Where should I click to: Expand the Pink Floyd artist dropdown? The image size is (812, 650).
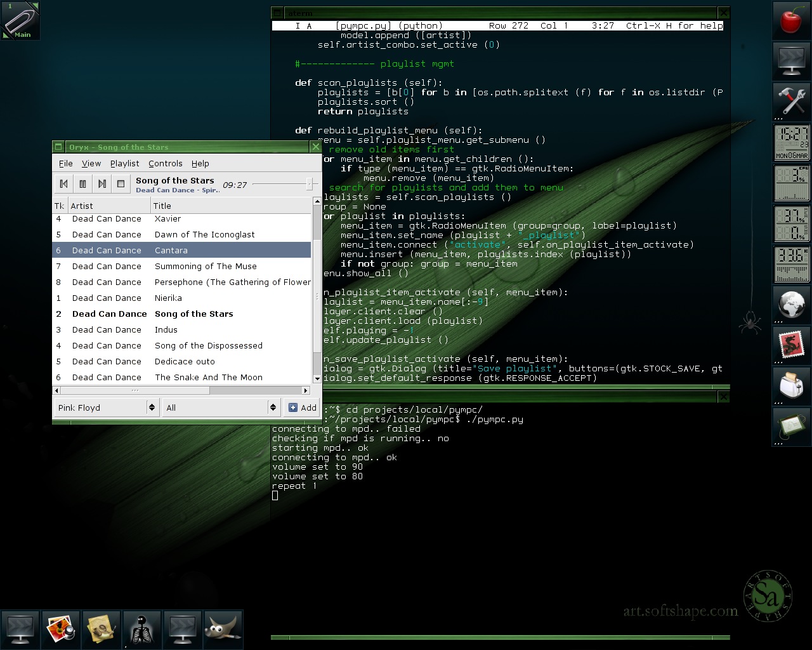107,408
